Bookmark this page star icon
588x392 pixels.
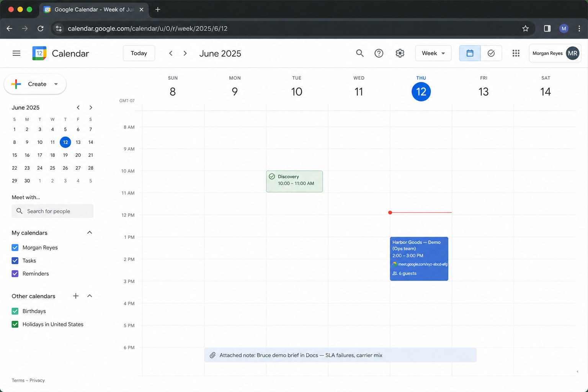click(x=526, y=28)
